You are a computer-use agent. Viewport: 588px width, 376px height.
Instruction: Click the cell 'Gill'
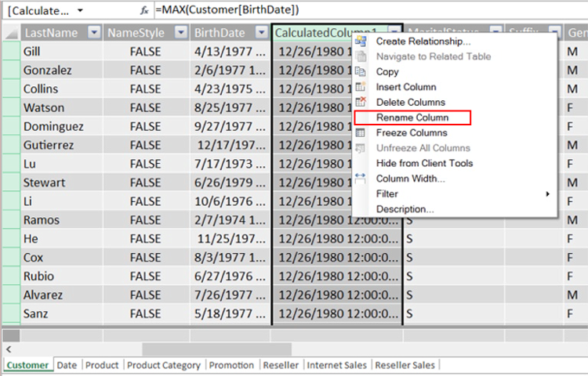61,51
